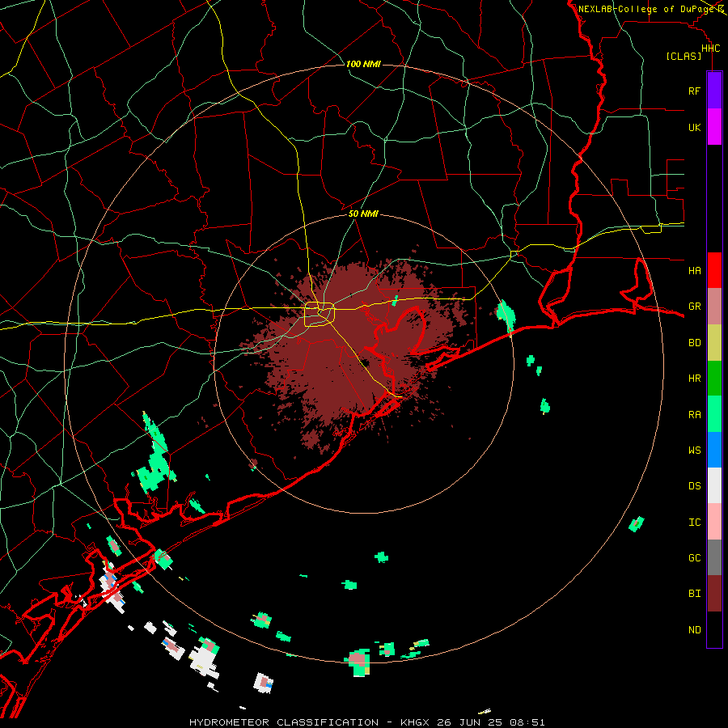Pick the dark green HR heavy rain swatch
This screenshot has height=728, width=728.
coord(714,379)
